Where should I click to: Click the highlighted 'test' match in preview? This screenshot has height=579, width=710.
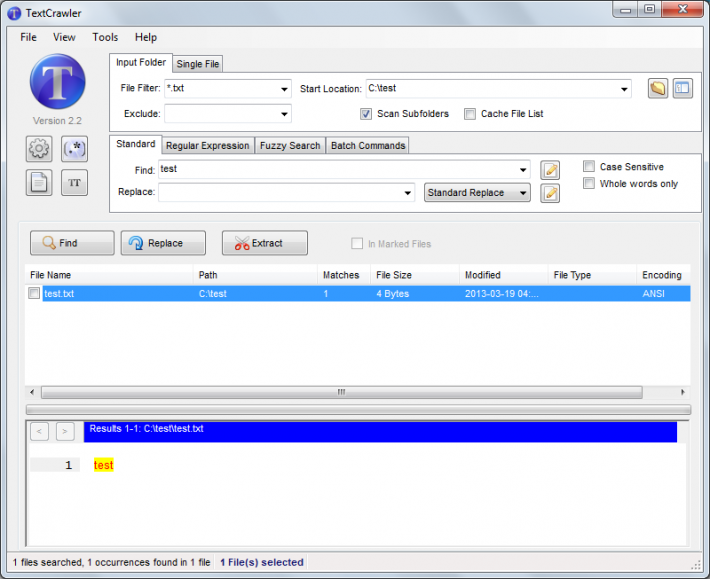pyautogui.click(x=104, y=465)
